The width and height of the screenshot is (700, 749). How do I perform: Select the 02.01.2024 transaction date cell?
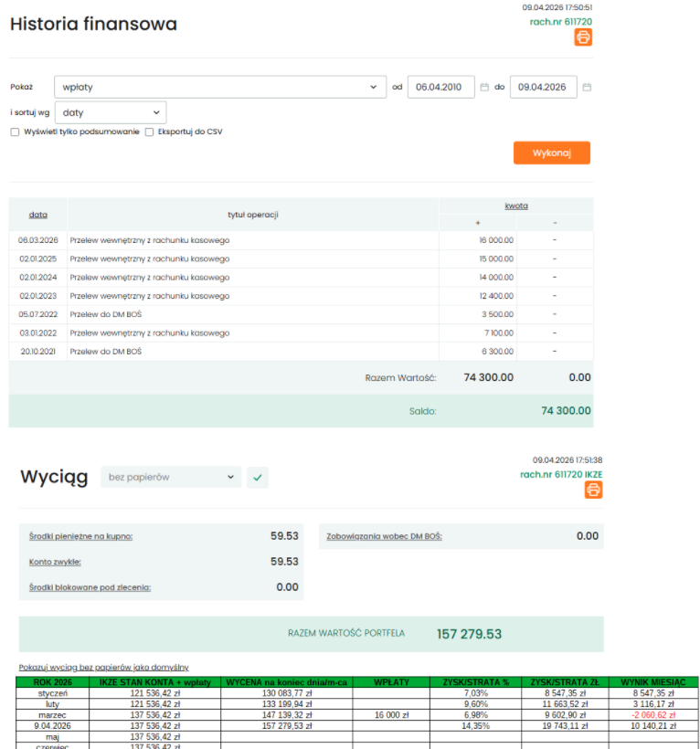pos(37,278)
